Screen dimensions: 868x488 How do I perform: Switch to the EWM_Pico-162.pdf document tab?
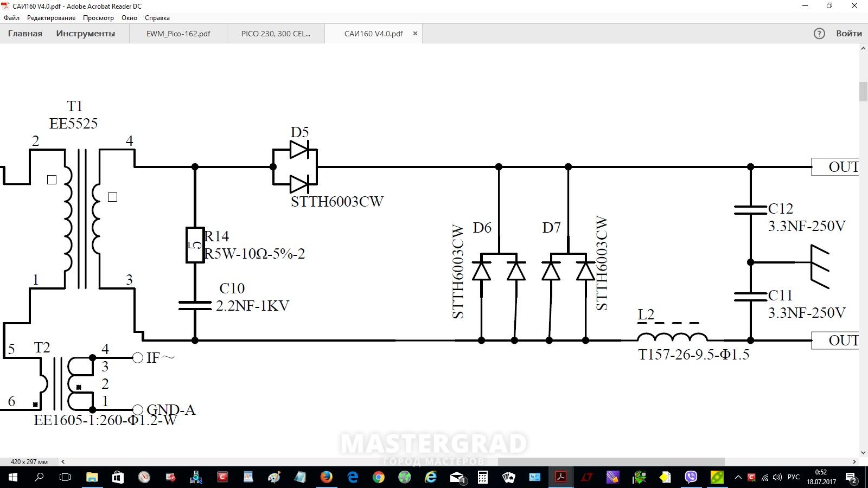point(178,34)
